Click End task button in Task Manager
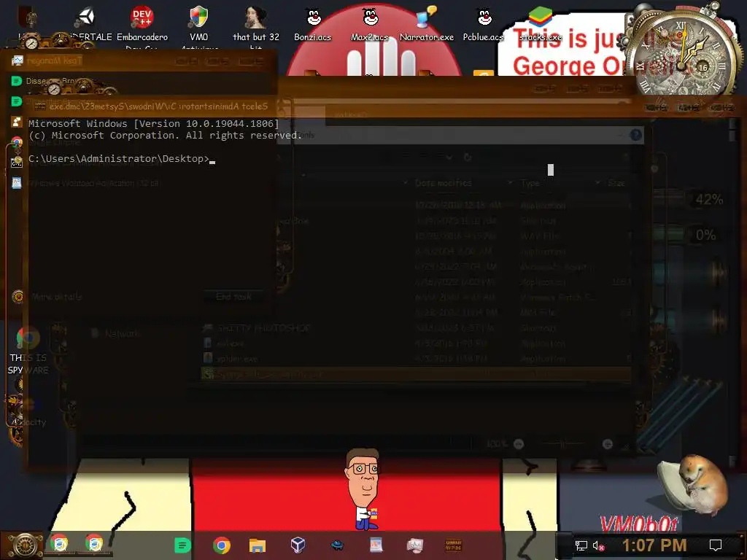Screen dimensions: 747x560 click(x=233, y=297)
